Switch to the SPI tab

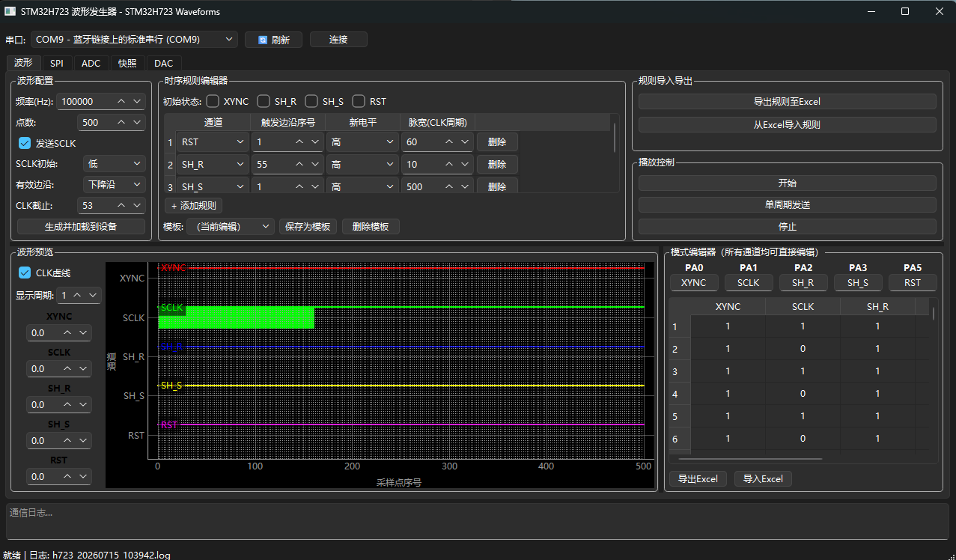tap(57, 63)
